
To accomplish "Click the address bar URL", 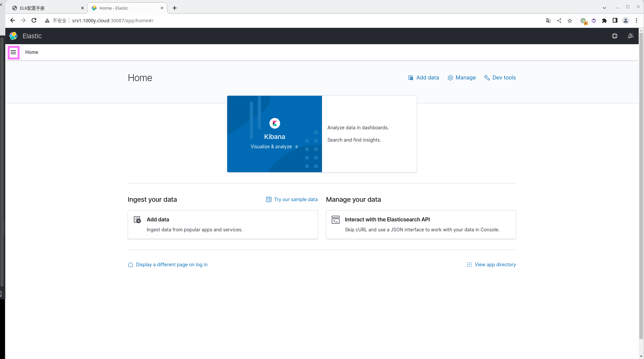I will (x=112, y=21).
